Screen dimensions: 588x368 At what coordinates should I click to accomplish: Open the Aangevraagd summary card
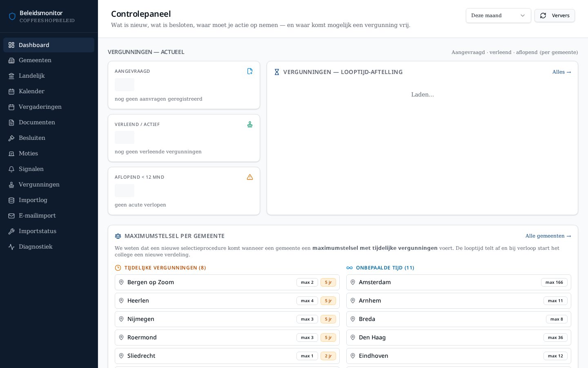click(184, 85)
